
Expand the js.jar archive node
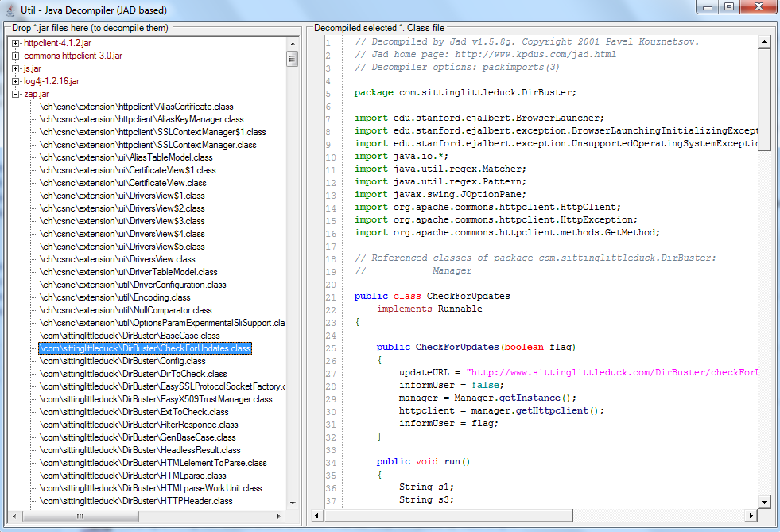pyautogui.click(x=16, y=68)
